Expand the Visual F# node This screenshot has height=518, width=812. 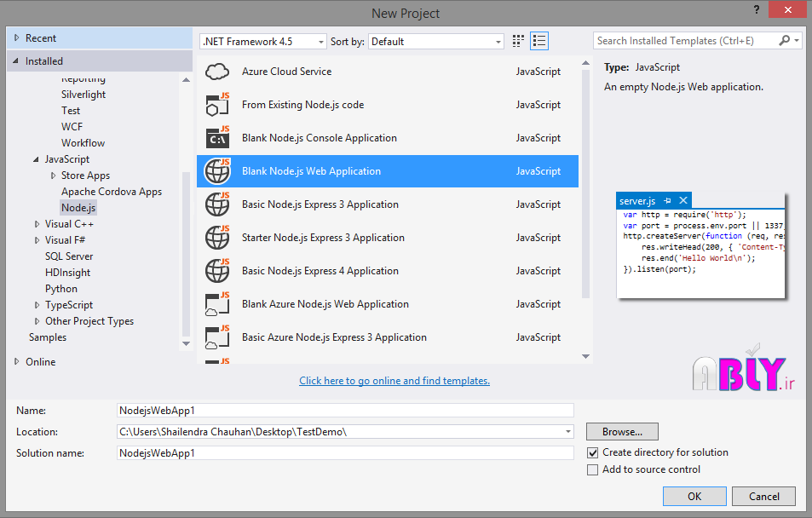click(x=37, y=240)
